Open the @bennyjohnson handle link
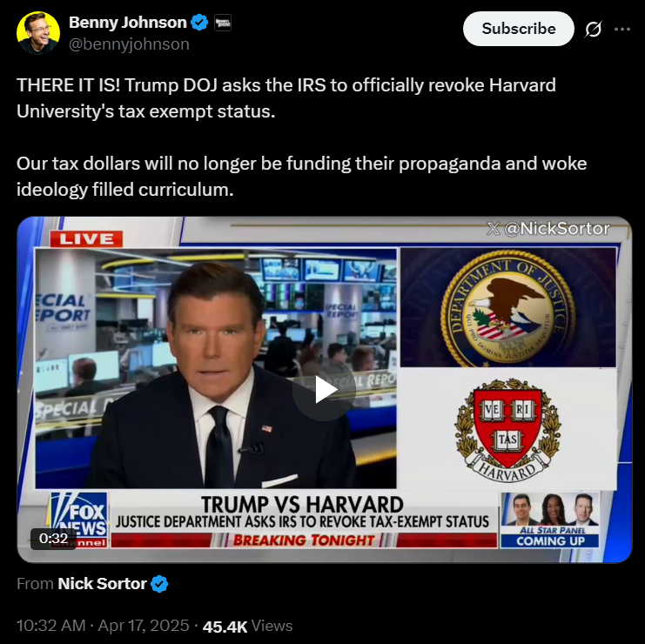 click(x=129, y=44)
